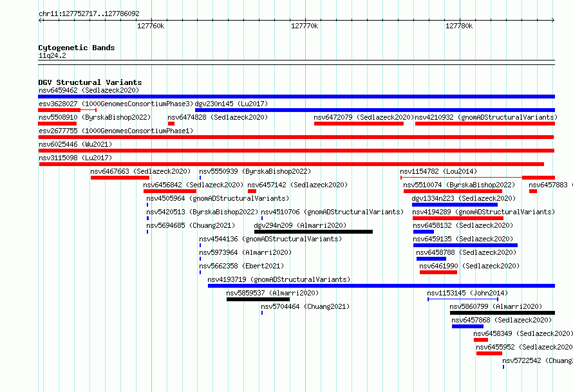Select nsv6458349 (Sedlazeck2020) label
The width and height of the screenshot is (573, 392).
[523, 333]
